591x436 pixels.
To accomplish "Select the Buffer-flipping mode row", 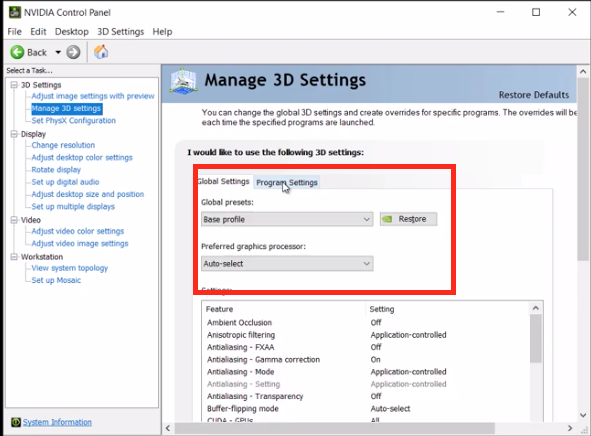I will pos(366,408).
